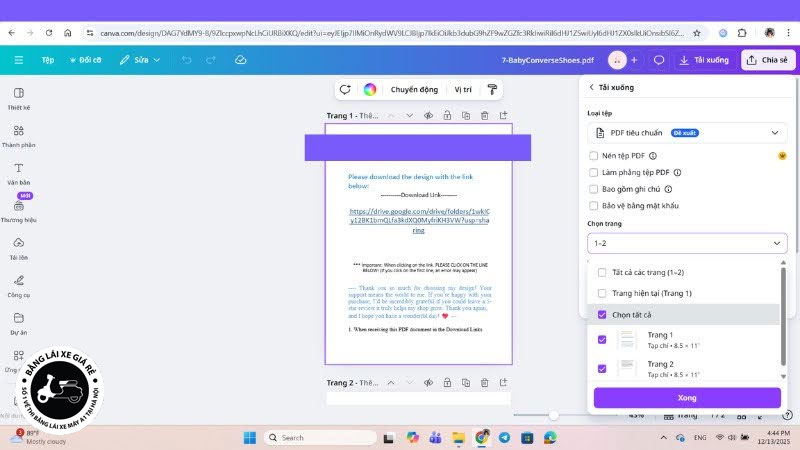Open the Văn bản text tool

(x=19, y=173)
